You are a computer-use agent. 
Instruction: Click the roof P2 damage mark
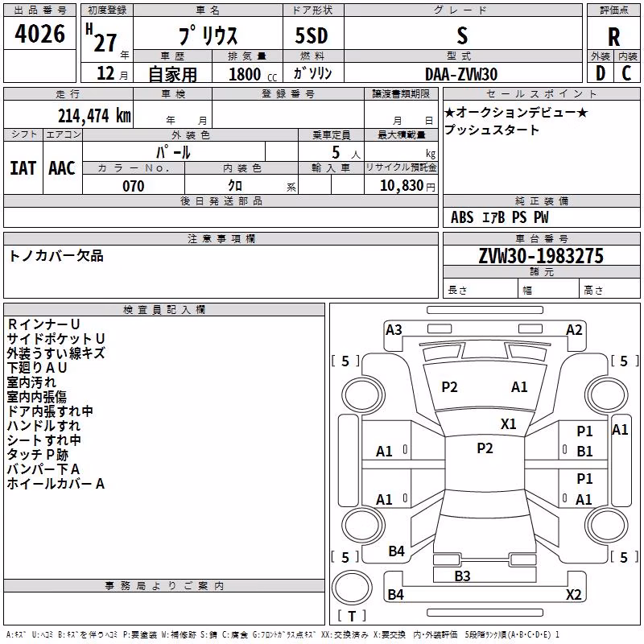pos(485,448)
